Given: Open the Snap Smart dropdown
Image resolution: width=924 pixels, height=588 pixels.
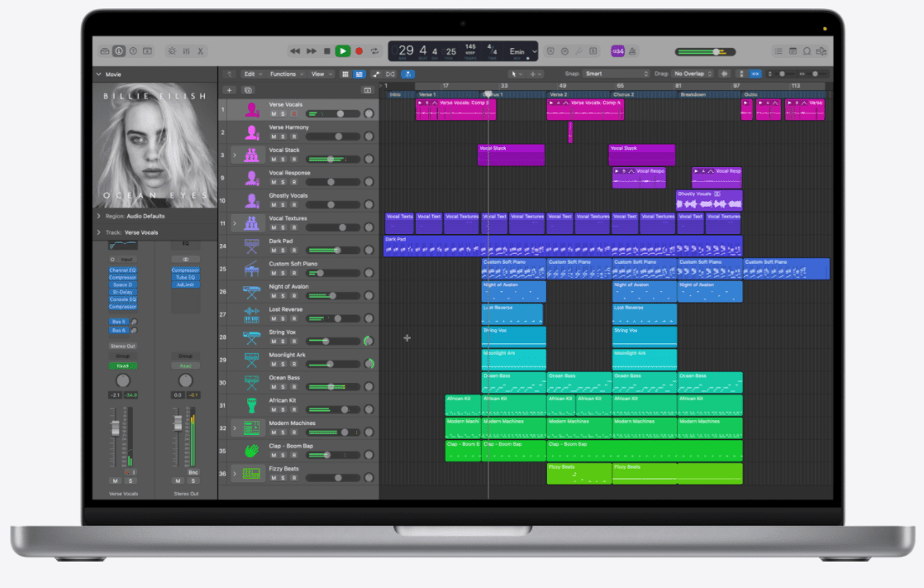Looking at the screenshot, I should [617, 74].
